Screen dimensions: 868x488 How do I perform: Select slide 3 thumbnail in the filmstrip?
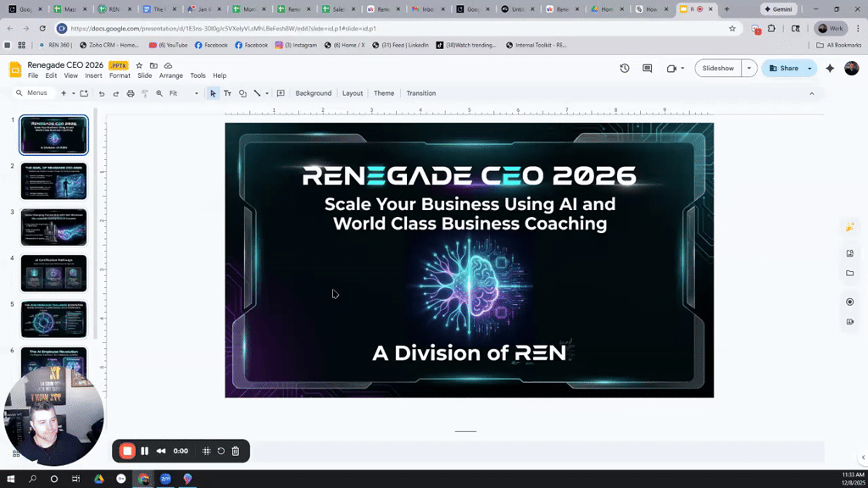click(x=53, y=227)
